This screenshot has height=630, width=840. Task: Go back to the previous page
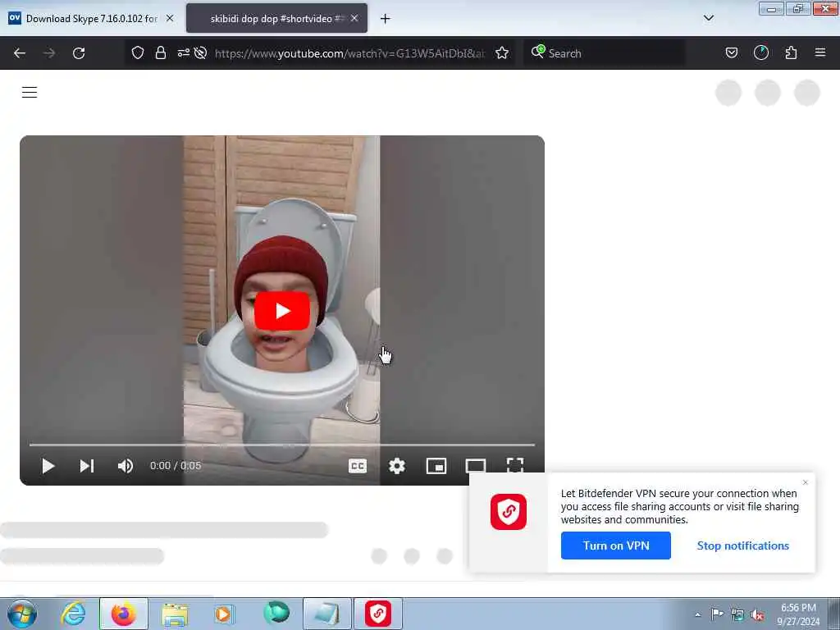coord(20,53)
